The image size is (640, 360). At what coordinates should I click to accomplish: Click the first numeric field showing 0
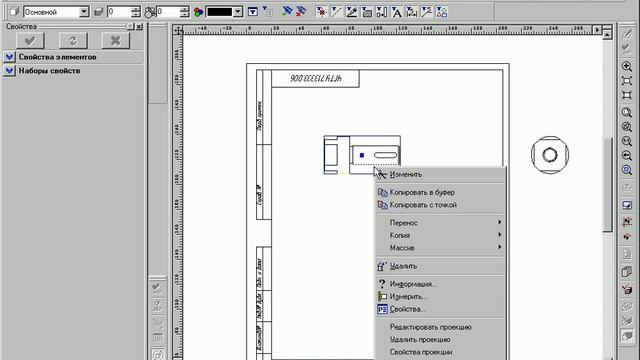119,12
